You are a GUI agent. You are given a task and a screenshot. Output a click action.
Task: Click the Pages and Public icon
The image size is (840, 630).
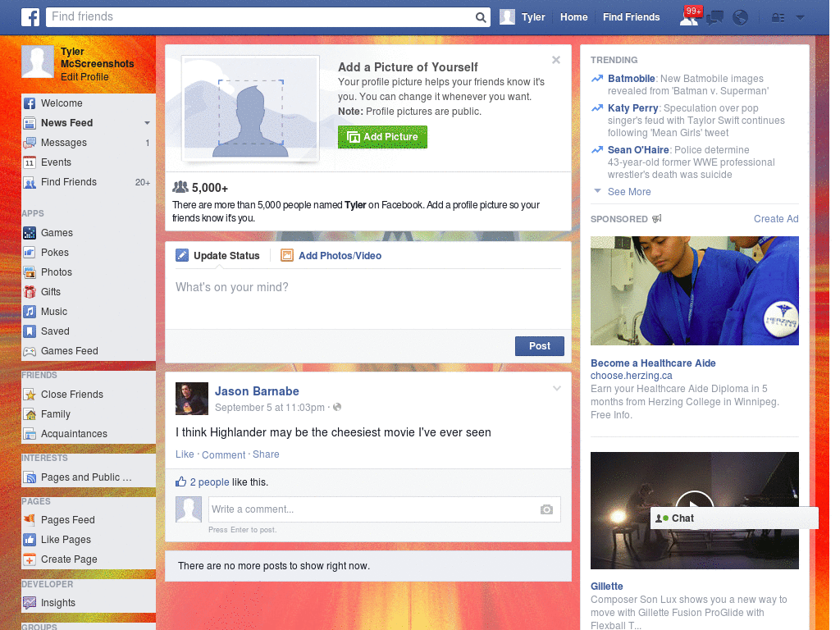pyautogui.click(x=30, y=477)
